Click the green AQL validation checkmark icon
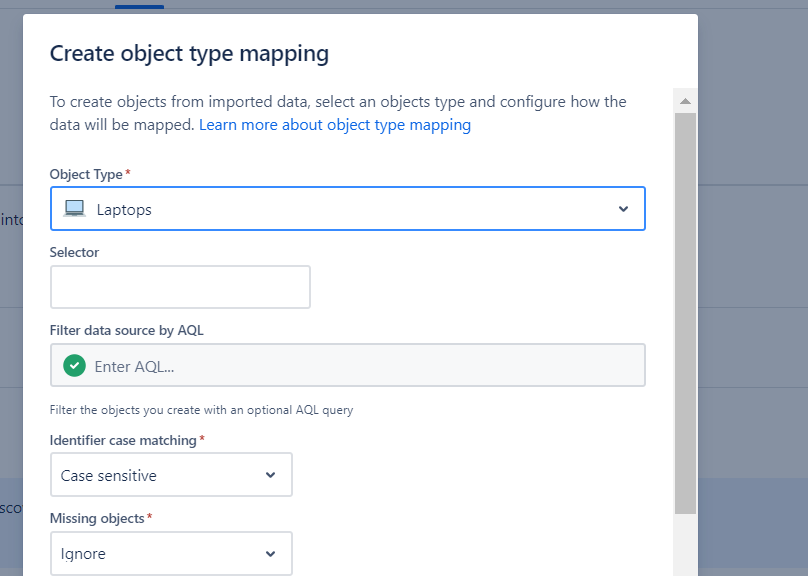Screen dimensions: 808x576 point(74,366)
